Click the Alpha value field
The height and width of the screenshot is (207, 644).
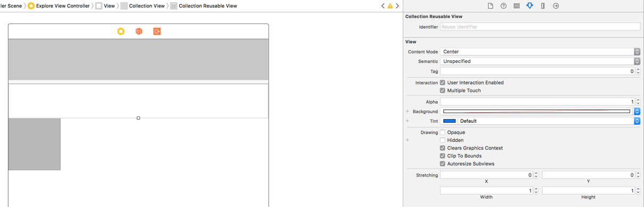[537, 101]
